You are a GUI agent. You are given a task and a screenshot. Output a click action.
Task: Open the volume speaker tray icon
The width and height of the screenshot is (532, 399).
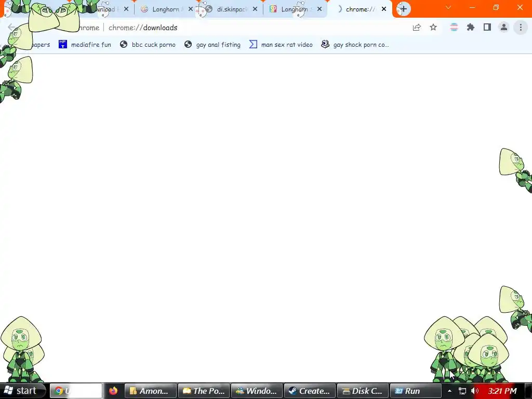[x=475, y=391]
